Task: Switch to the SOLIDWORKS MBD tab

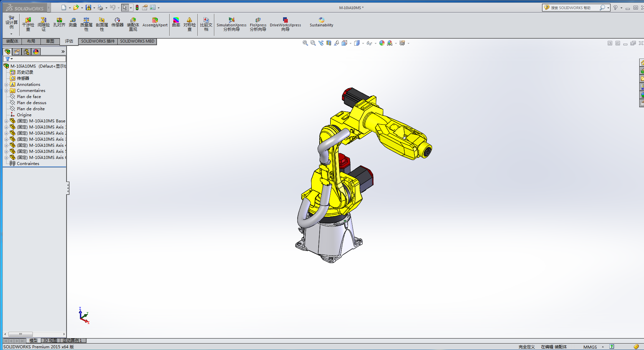Action: pyautogui.click(x=137, y=41)
